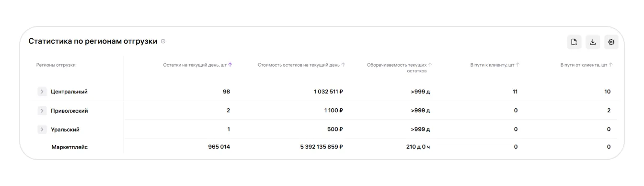This screenshot has height=186, width=644.
Task: Expand the Приволжский region row
Action: 42,111
